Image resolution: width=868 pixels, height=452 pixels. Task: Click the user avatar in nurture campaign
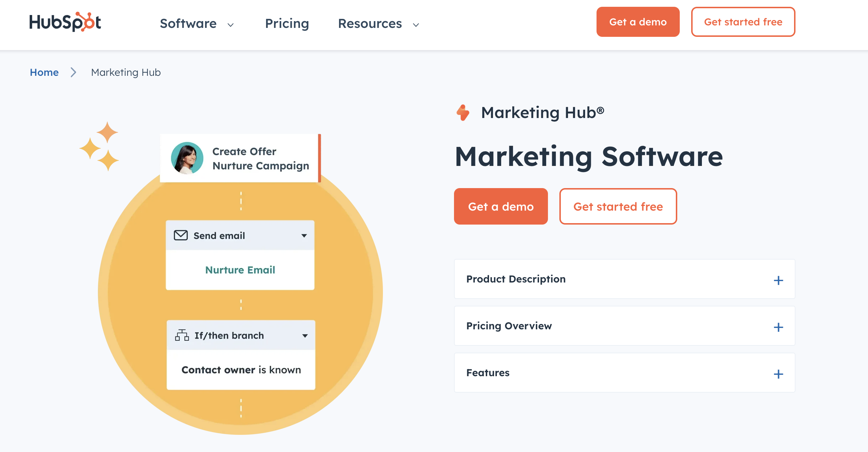pos(187,158)
